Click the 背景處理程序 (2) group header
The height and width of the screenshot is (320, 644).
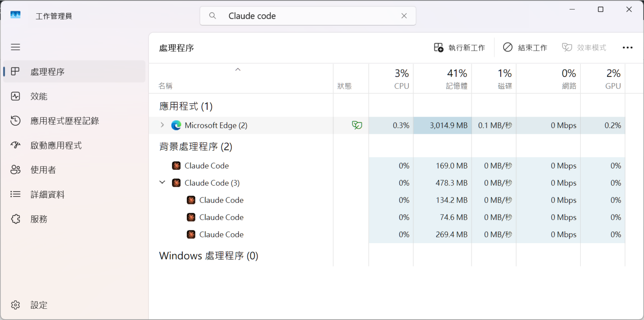(x=196, y=147)
